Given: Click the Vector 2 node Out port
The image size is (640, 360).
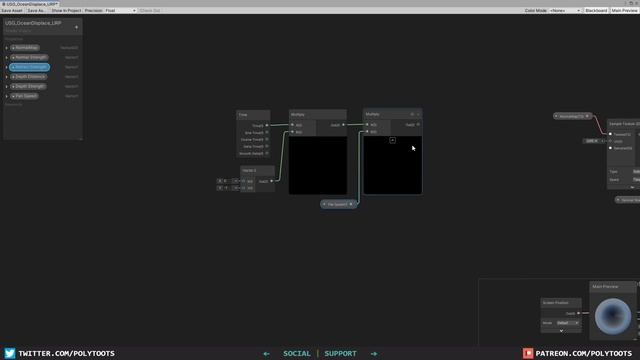Looking at the screenshot, I should (271, 181).
